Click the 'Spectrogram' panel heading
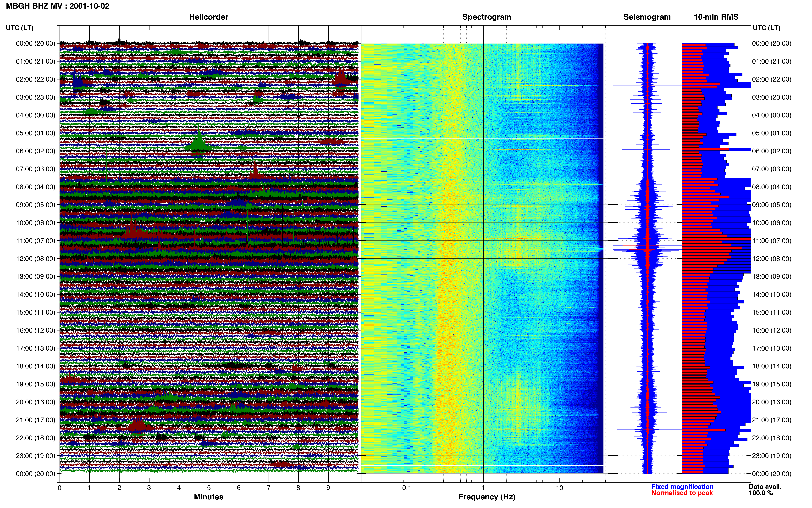Screen dimensions: 812x508 pyautogui.click(x=487, y=17)
